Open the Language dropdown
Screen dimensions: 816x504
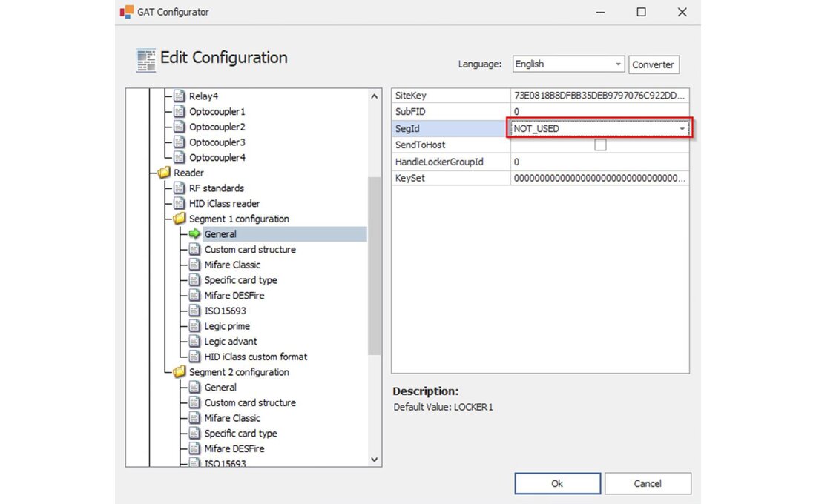pos(618,64)
